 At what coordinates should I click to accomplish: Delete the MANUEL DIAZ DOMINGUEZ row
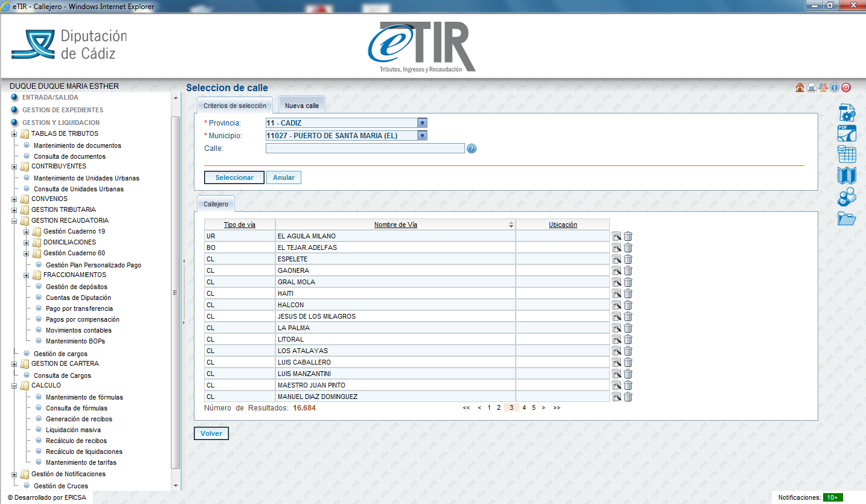tap(628, 397)
